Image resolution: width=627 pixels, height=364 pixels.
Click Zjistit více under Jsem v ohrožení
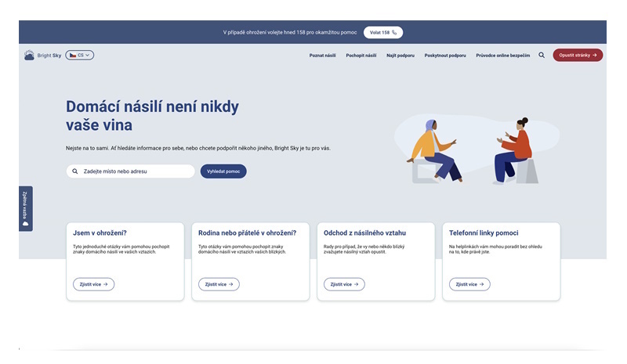click(x=93, y=284)
